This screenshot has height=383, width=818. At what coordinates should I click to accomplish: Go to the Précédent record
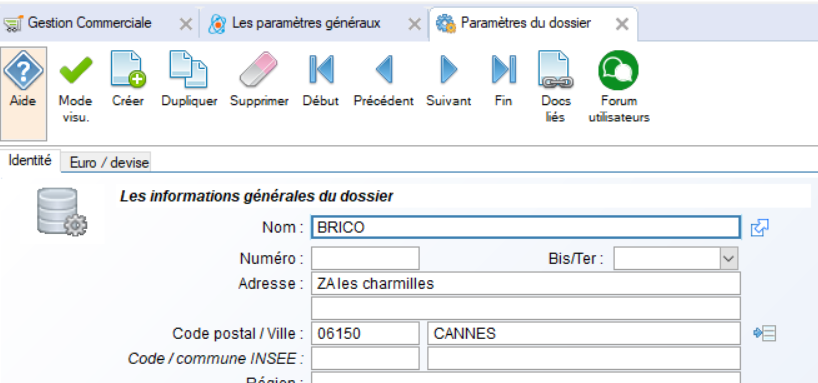[383, 79]
